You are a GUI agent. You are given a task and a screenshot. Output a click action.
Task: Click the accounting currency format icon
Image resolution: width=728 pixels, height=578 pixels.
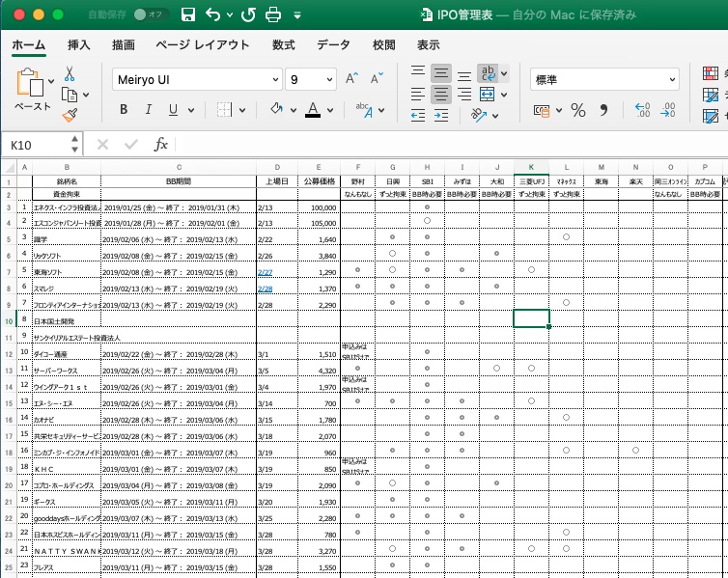(x=542, y=110)
